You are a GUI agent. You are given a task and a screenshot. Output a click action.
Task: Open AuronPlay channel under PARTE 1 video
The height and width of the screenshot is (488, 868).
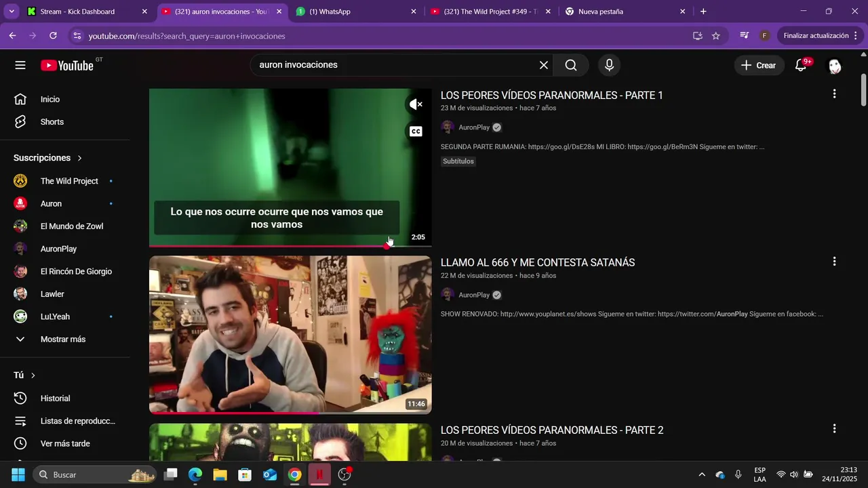pyautogui.click(x=474, y=127)
